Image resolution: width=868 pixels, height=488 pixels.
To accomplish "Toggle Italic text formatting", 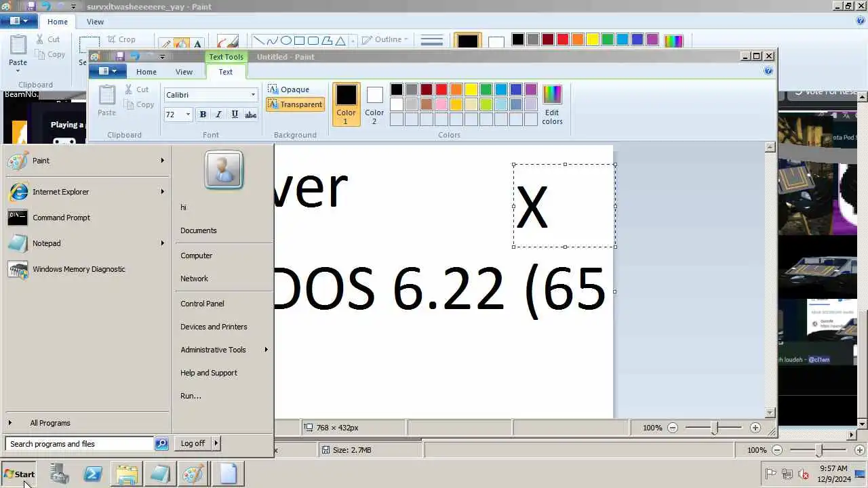I will point(218,115).
